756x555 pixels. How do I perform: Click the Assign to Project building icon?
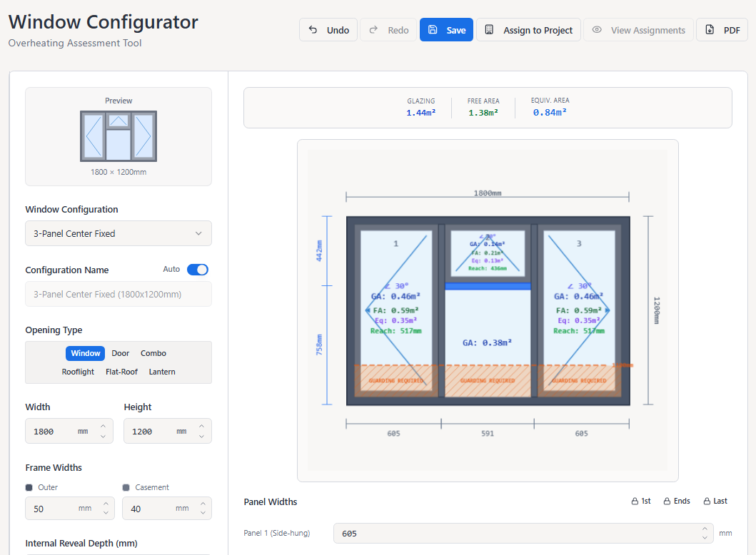point(489,30)
